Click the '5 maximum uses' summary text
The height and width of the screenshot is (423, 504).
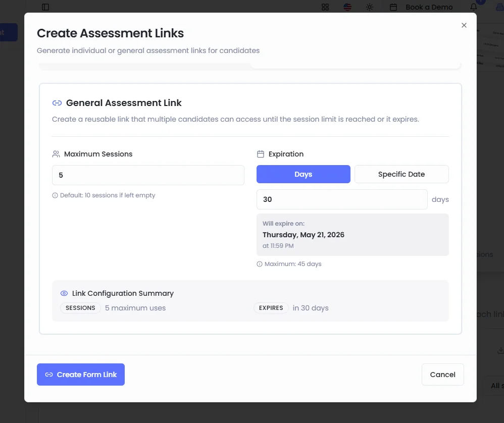click(135, 308)
